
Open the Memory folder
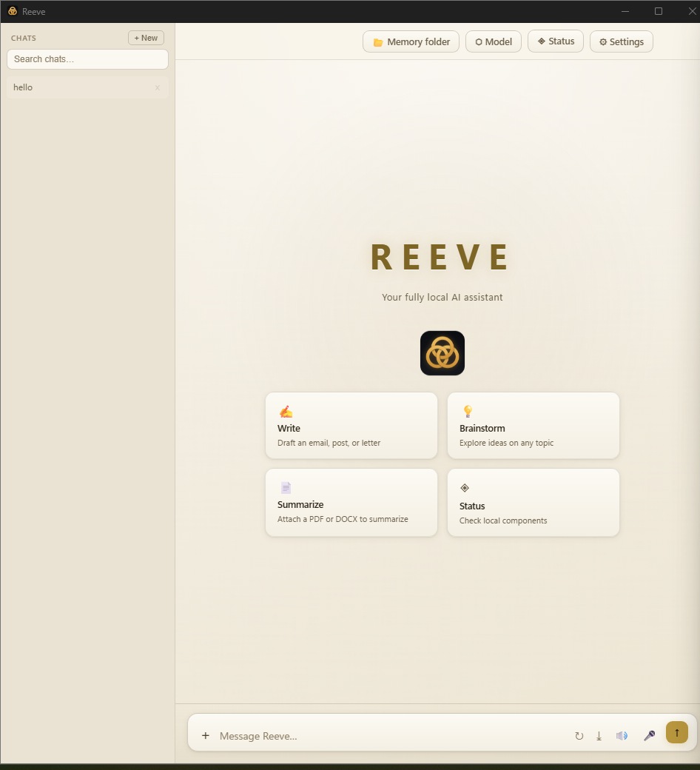pyautogui.click(x=411, y=41)
